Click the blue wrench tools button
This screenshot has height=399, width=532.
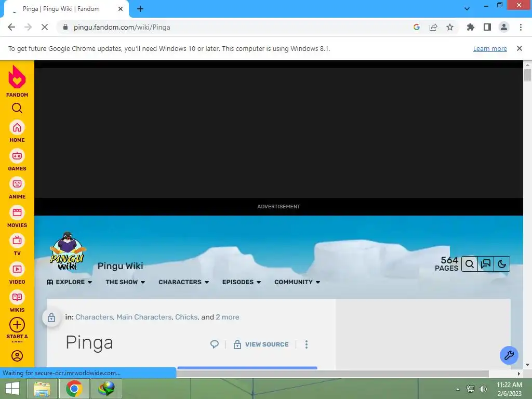tap(509, 355)
